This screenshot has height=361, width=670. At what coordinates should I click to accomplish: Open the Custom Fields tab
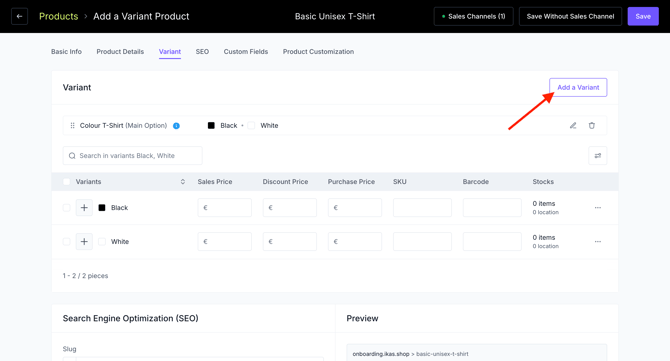(x=246, y=52)
